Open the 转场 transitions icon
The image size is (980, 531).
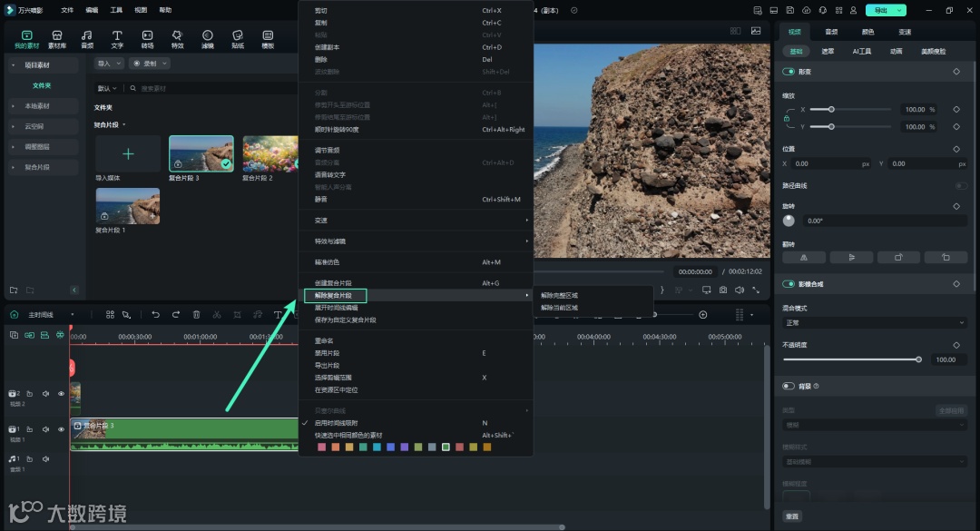147,38
